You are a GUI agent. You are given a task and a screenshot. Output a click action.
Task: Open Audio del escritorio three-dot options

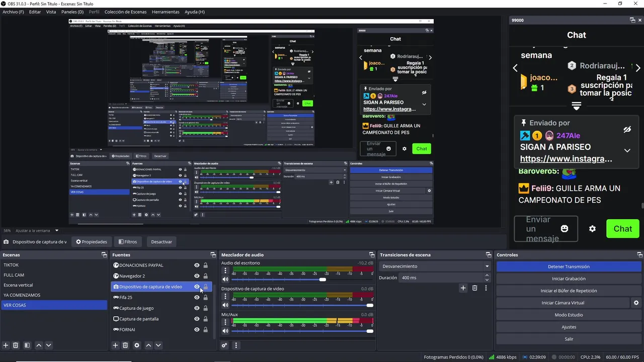tap(225, 270)
